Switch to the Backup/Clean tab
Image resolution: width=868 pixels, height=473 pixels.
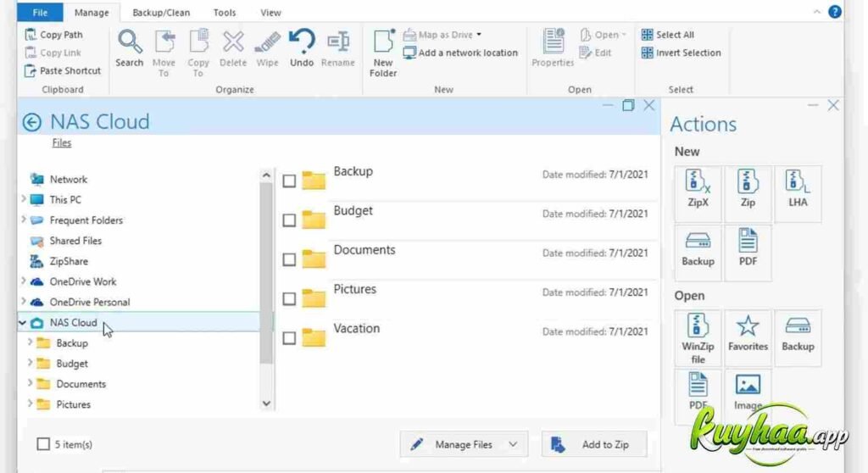pyautogui.click(x=161, y=12)
